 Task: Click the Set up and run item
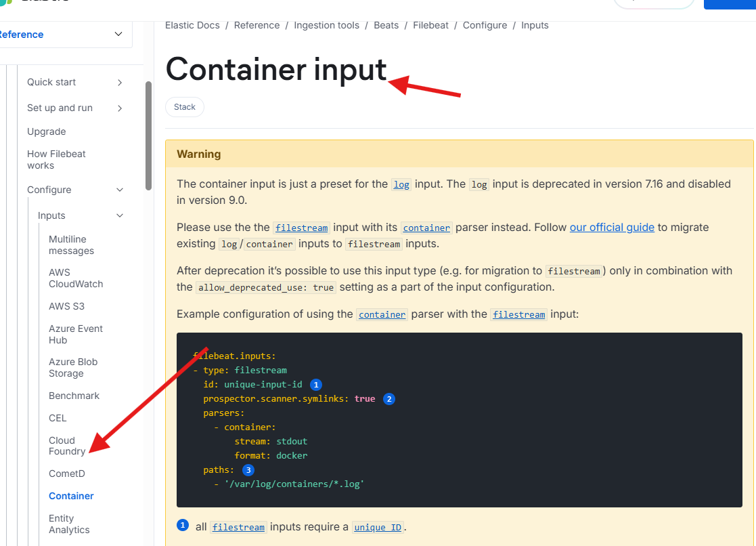60,108
